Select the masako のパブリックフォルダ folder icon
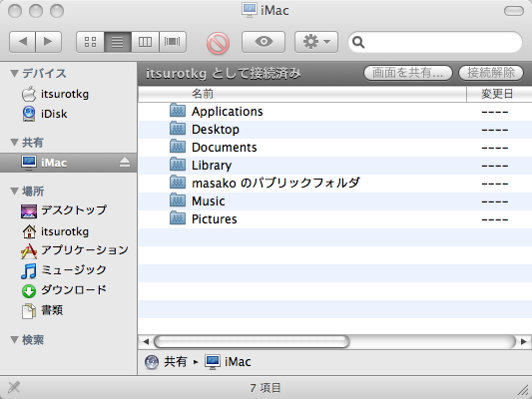This screenshot has height=399, width=532. (x=178, y=183)
